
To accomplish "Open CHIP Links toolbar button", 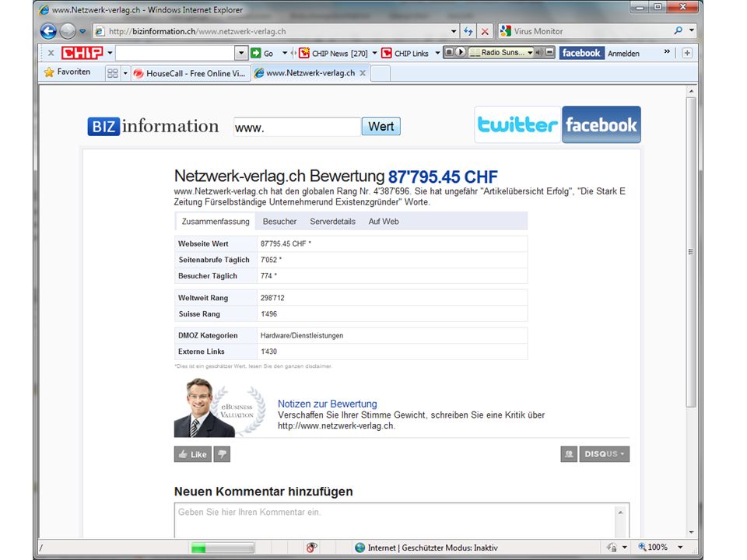I will point(405,53).
